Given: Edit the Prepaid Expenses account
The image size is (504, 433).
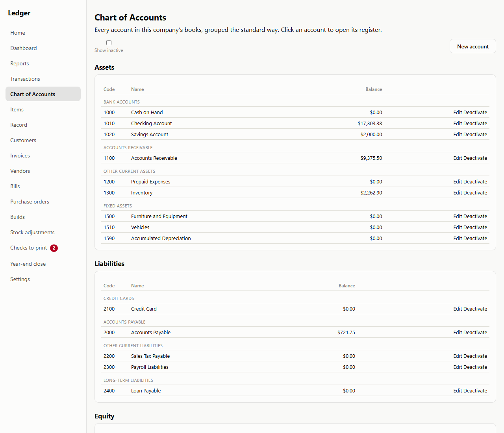Looking at the screenshot, I should pos(458,181).
